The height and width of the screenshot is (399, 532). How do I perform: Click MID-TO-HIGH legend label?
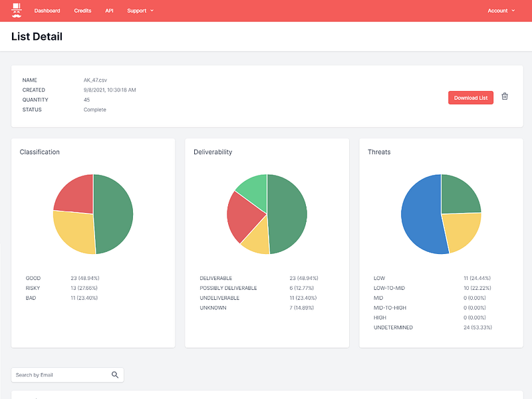point(390,308)
